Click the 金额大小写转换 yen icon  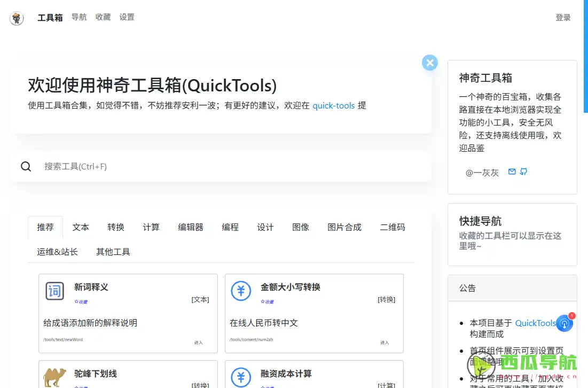[241, 291]
